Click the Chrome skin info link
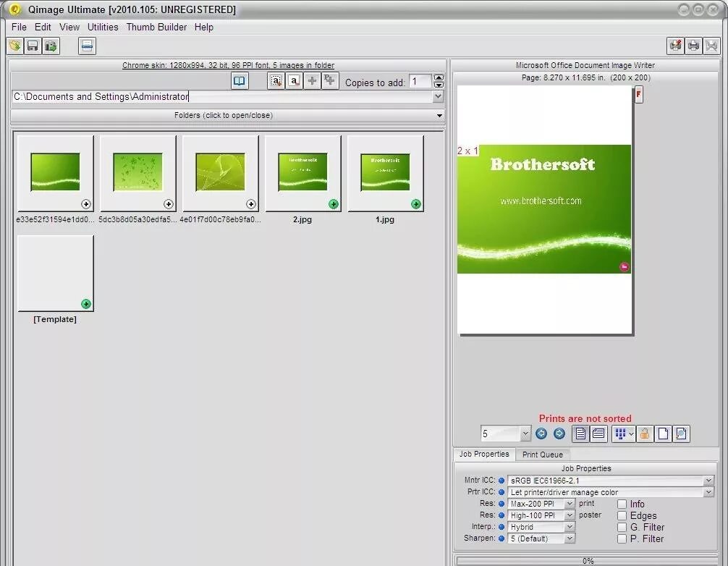This screenshot has height=566, width=728. point(228,65)
